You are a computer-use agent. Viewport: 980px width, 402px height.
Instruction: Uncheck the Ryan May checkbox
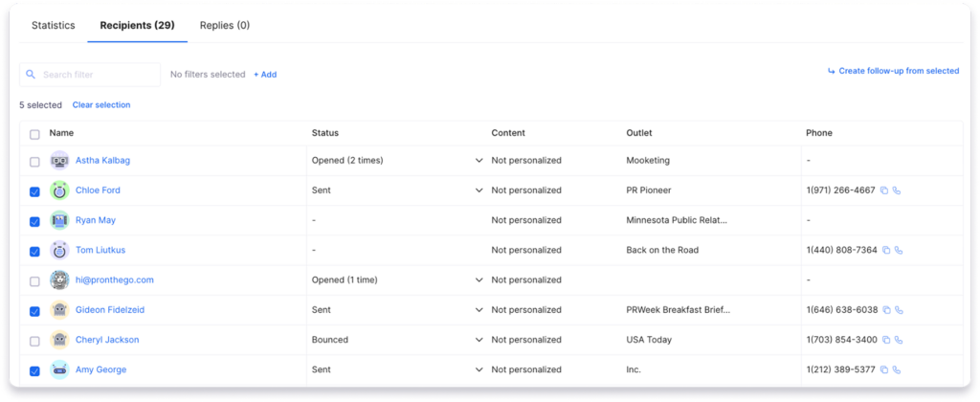tap(35, 221)
